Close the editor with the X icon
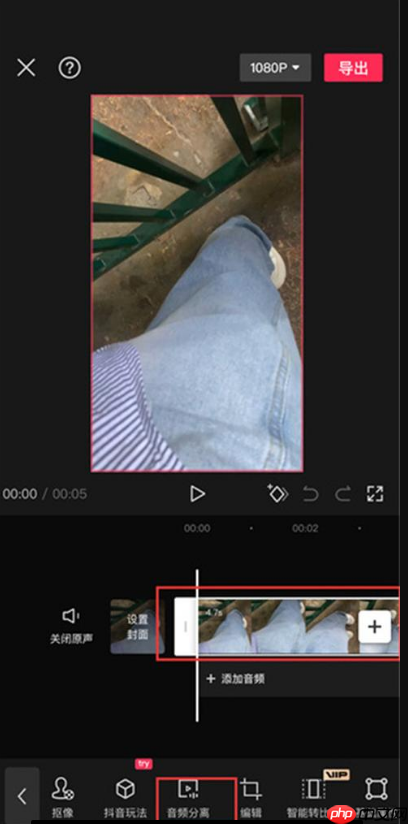Screen dimensions: 408x824 pyautogui.click(x=26, y=68)
